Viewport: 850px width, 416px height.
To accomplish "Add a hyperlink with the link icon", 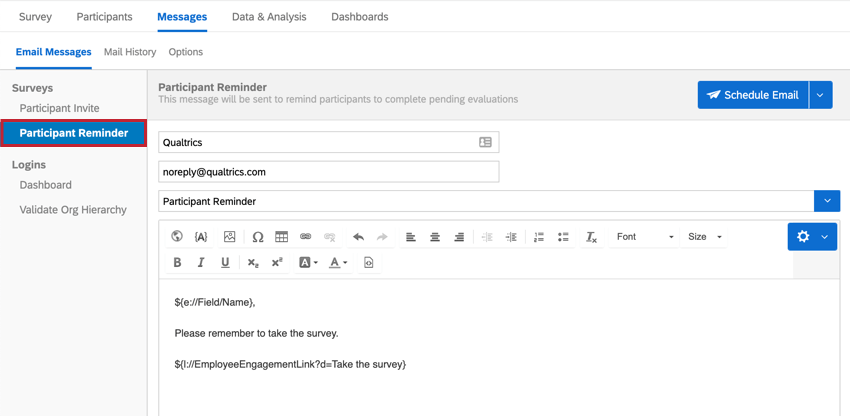I will (x=305, y=236).
